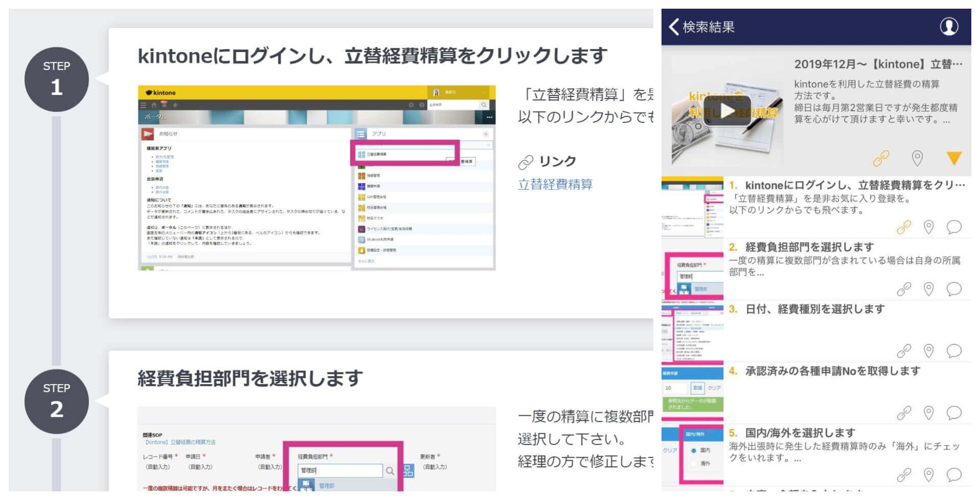Click link icon for 承認済み step 4
The width and height of the screenshot is (980, 500).
904,413
